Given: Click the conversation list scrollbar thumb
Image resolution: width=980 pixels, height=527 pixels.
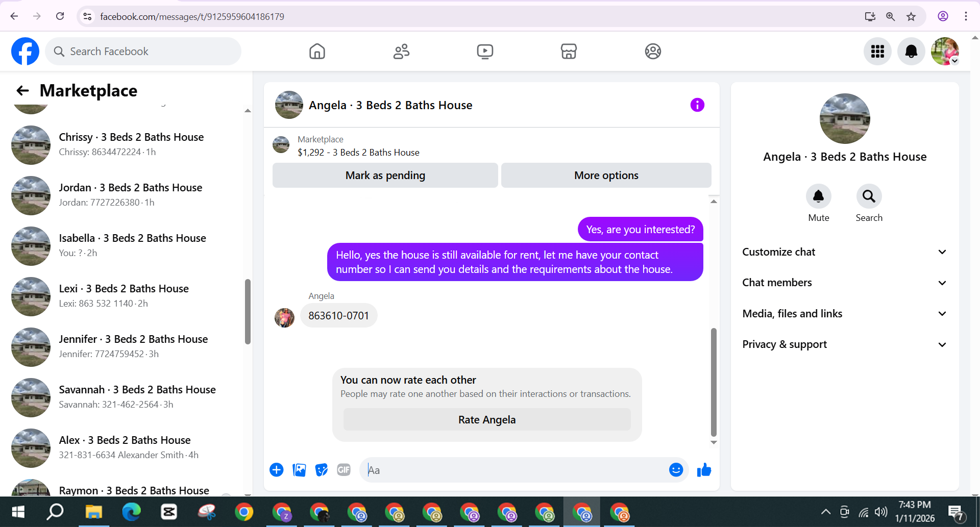Looking at the screenshot, I should [248, 312].
